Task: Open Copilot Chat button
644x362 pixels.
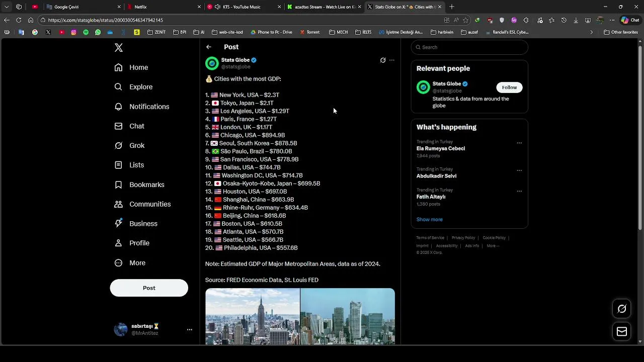Action: pos(630,20)
